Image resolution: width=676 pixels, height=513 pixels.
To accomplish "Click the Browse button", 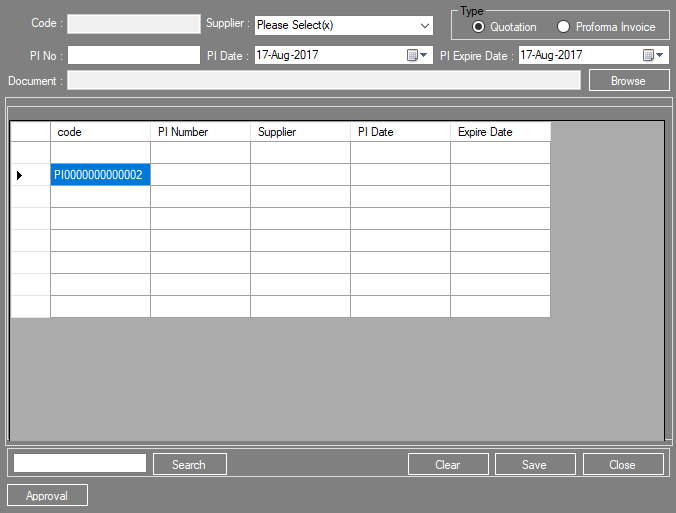I will (629, 81).
